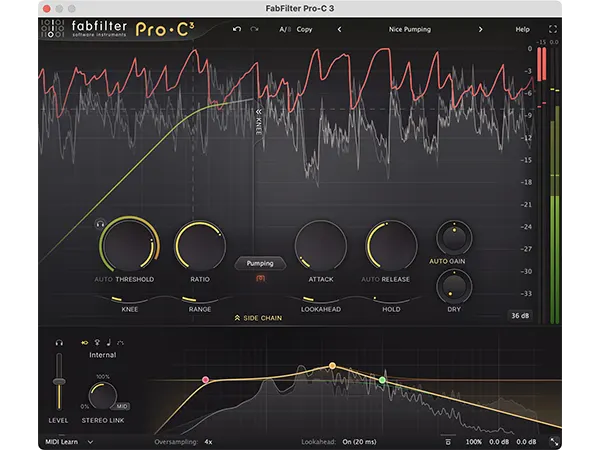Open the 36 dB display range menu
This screenshot has height=450, width=600.
click(x=520, y=316)
